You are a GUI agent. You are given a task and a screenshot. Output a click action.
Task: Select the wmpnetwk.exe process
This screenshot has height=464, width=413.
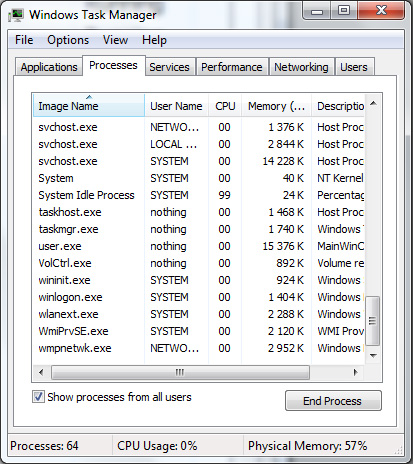(x=199, y=348)
